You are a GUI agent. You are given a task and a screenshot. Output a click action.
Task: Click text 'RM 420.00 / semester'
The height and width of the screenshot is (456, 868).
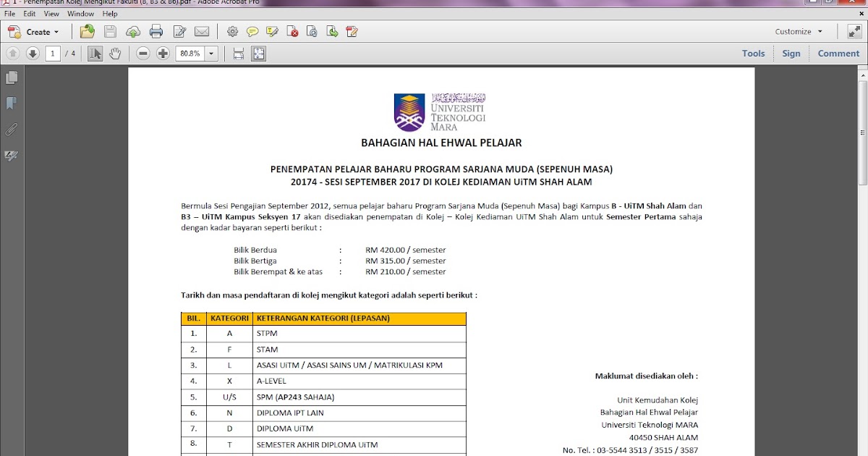point(406,250)
